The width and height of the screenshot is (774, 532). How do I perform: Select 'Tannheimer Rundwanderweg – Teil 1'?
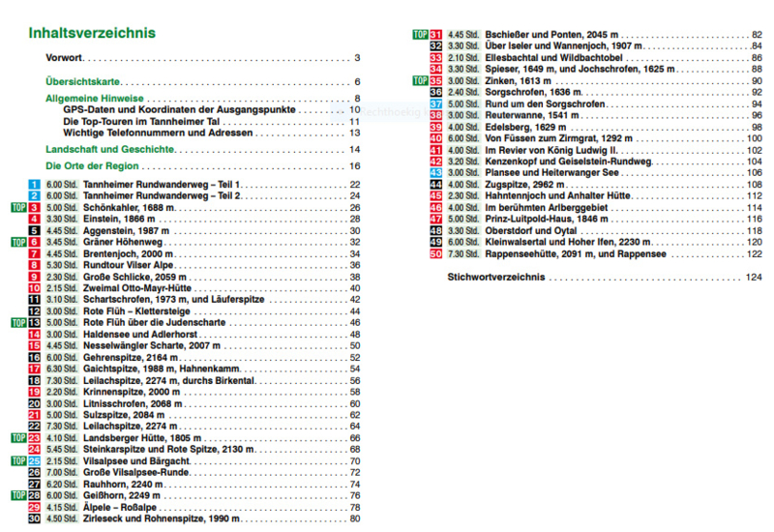tap(162, 185)
